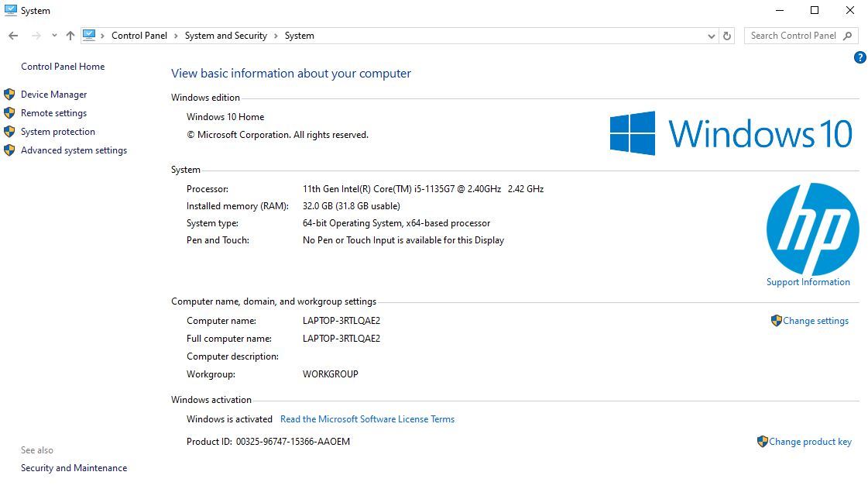This screenshot has width=868, height=489.
Task: Click the shield icon beside Remote settings
Action: point(9,113)
